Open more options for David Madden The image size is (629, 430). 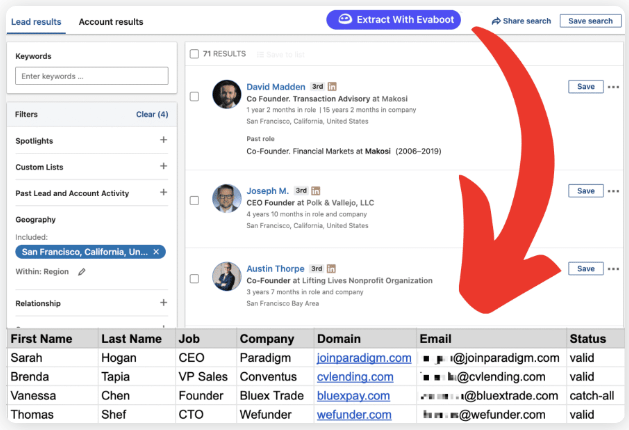[x=613, y=87]
